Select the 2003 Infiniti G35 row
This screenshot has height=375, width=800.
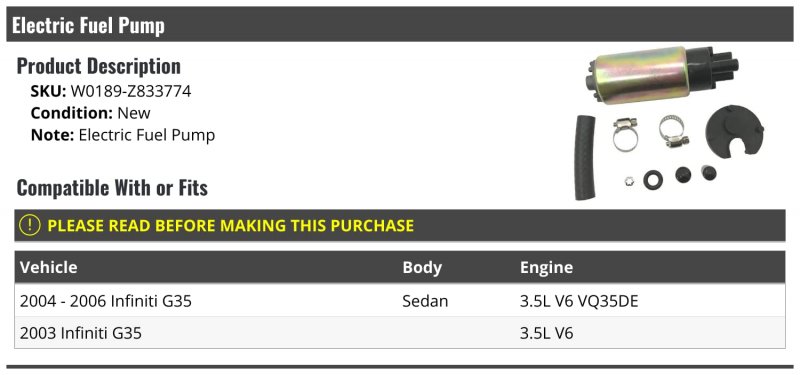[399, 333]
